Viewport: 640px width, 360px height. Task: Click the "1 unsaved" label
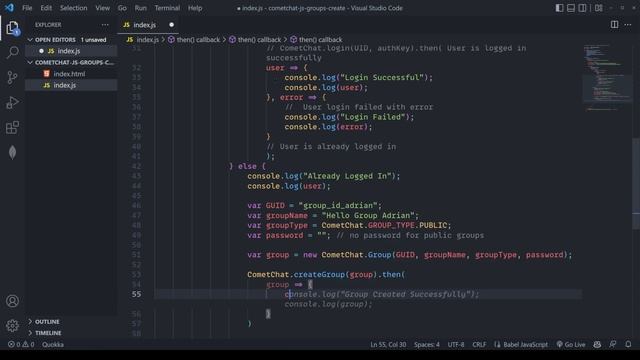coord(93,40)
